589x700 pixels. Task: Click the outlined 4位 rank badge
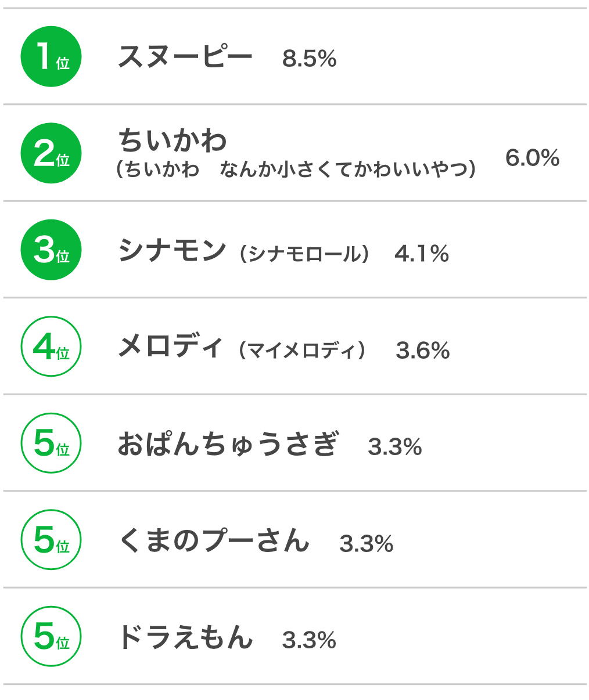51,347
